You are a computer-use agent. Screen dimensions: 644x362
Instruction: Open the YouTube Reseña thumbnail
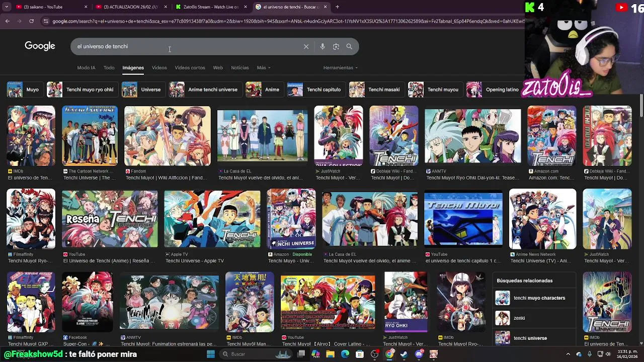(x=110, y=219)
